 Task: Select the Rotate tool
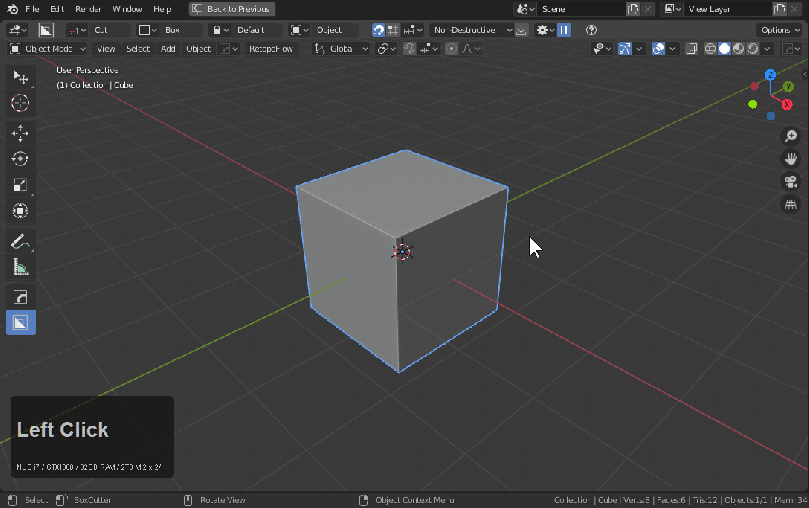tap(20, 159)
